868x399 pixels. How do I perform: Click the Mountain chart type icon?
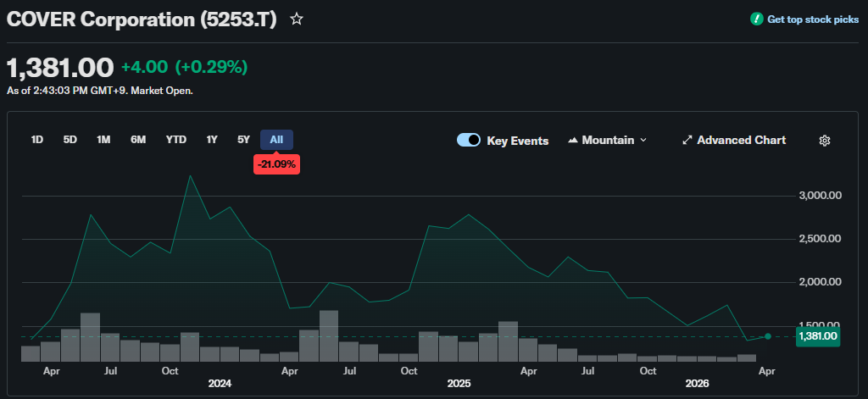573,141
